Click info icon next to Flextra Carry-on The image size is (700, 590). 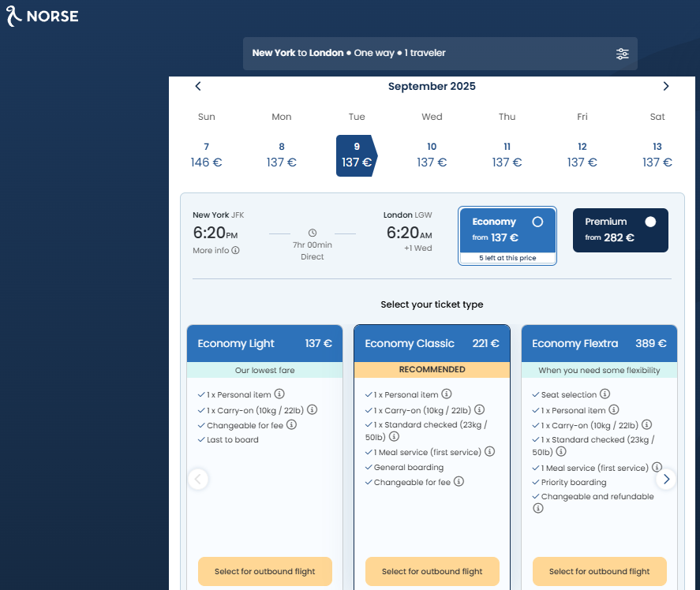pos(646,424)
